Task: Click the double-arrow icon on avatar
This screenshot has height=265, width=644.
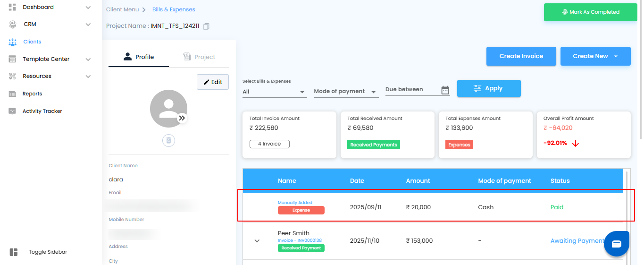Action: coord(182,119)
